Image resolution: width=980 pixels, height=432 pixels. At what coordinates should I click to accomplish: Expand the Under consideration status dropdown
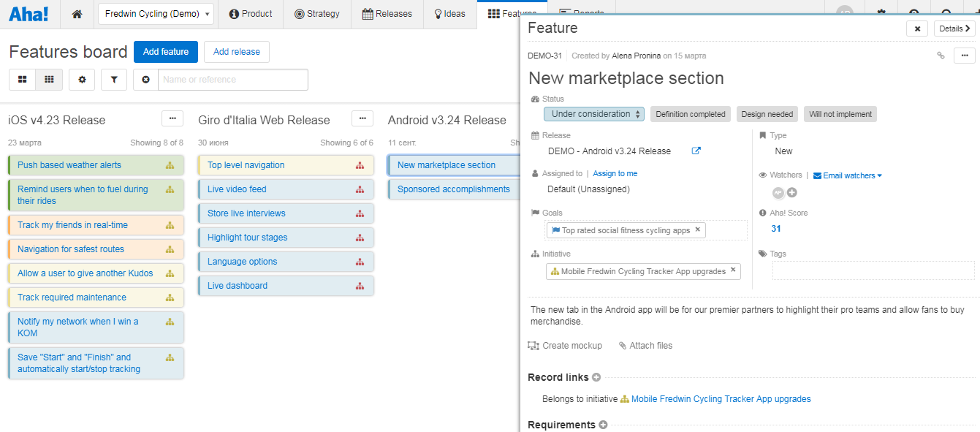coord(594,114)
